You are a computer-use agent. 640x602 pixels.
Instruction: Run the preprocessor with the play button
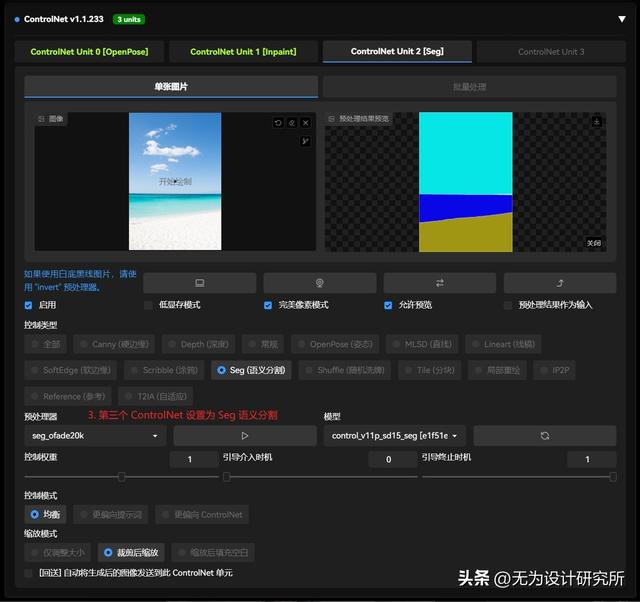[245, 436]
